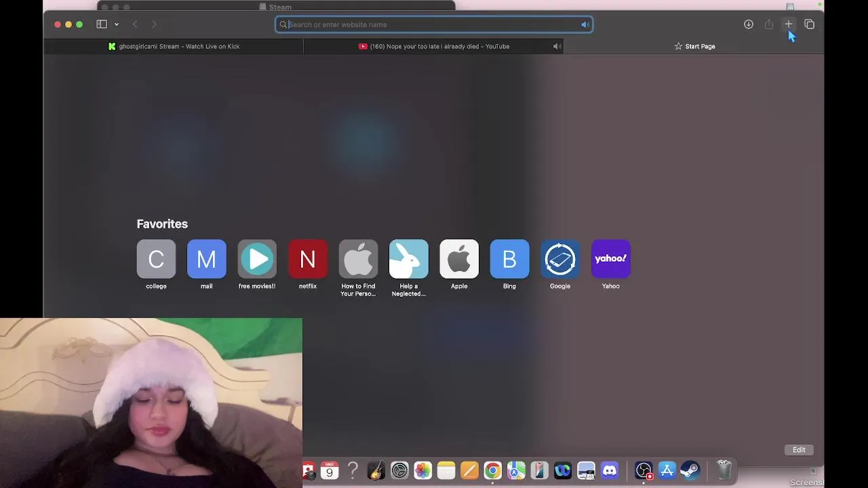Show tab overview icon
868x488 pixels.
(x=810, y=24)
